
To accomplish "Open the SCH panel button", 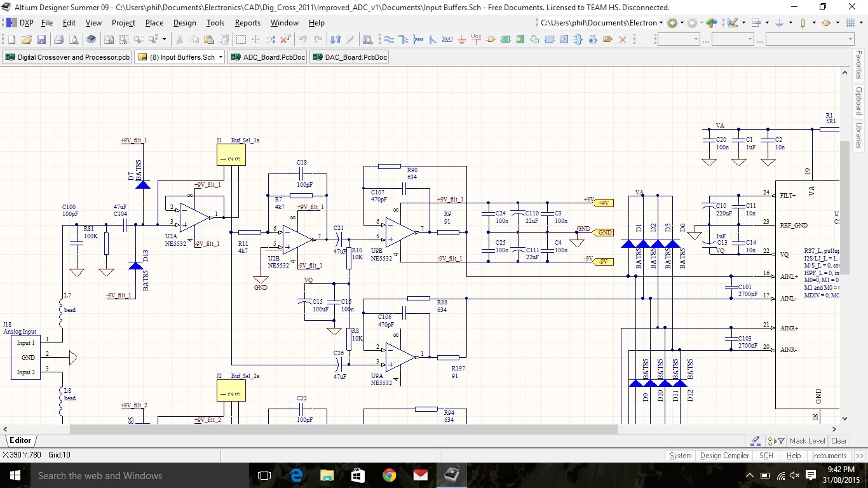I will pos(766,456).
